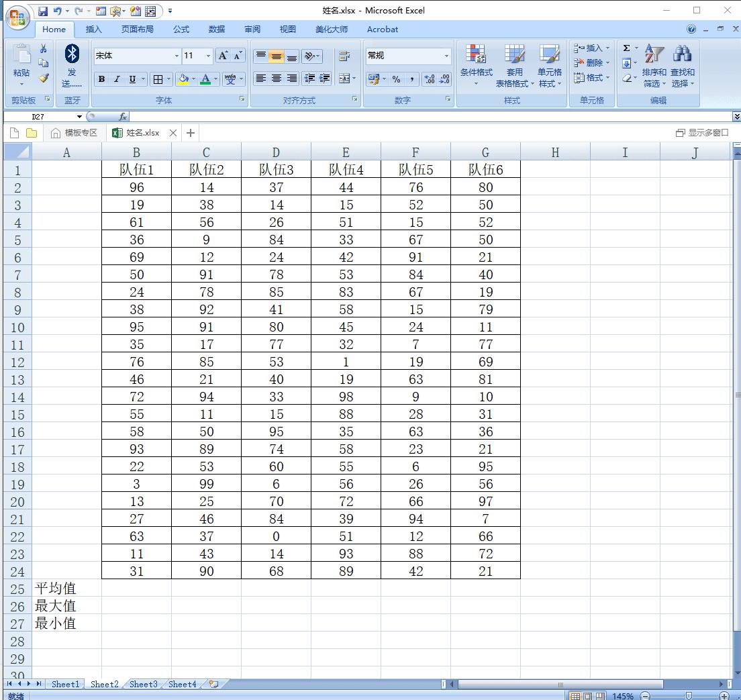The image size is (741, 700).
Task: Click the yellow fill color button
Action: 183,79
